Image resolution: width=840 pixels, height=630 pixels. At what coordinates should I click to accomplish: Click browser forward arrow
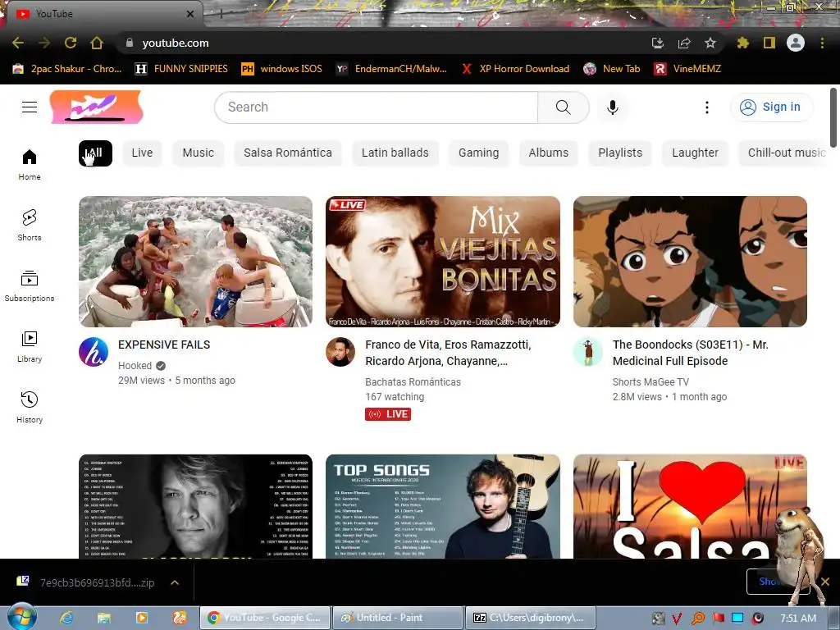44,43
